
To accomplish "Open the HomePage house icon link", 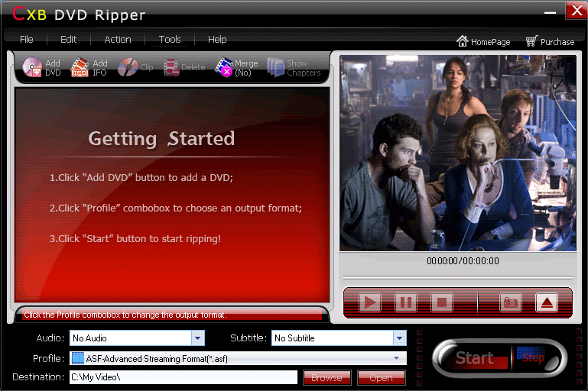I will (x=483, y=41).
